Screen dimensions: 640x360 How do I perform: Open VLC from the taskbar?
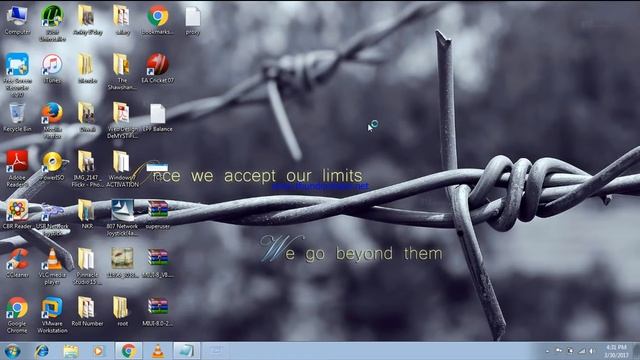pyautogui.click(x=158, y=351)
